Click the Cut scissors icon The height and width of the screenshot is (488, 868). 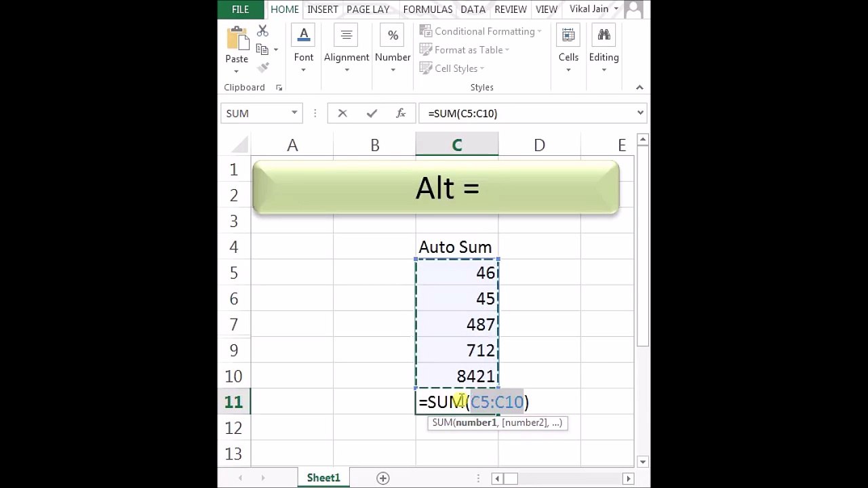pyautogui.click(x=262, y=30)
